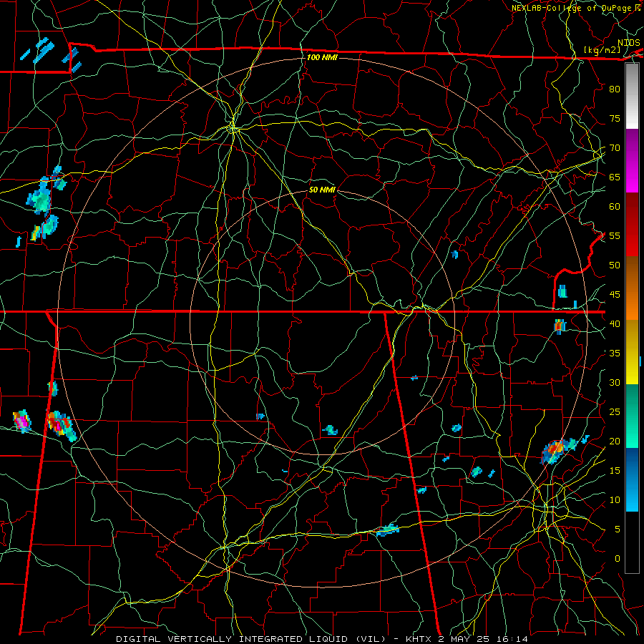644x644 pixels.
Task: Click the "20" value on the scale
Action: [x=615, y=441]
